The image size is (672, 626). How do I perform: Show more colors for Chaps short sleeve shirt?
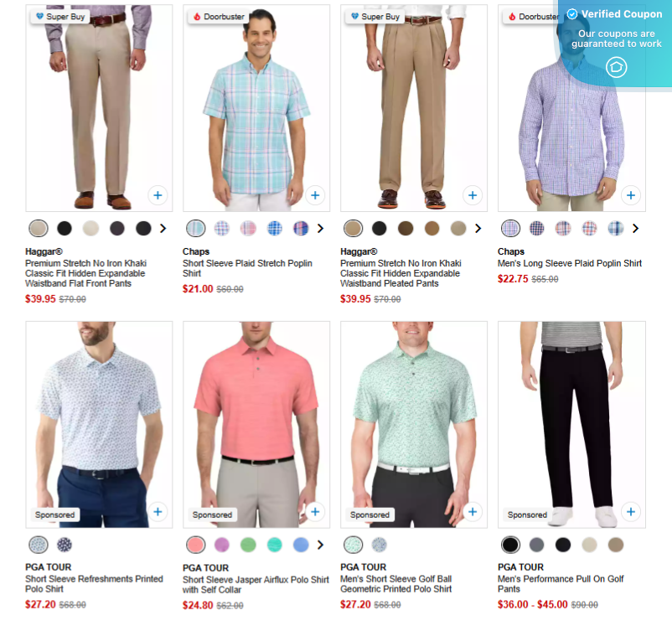(320, 229)
